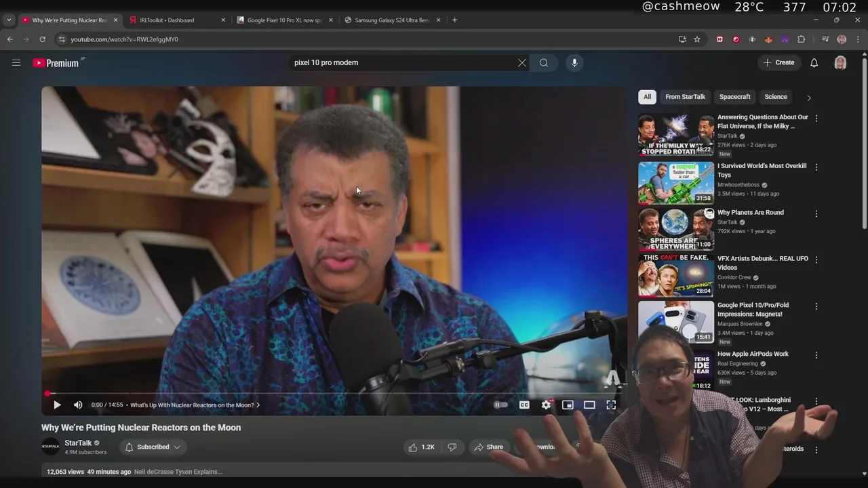Open the YouTube account avatar menu
The height and width of the screenshot is (488, 868).
(x=840, y=62)
